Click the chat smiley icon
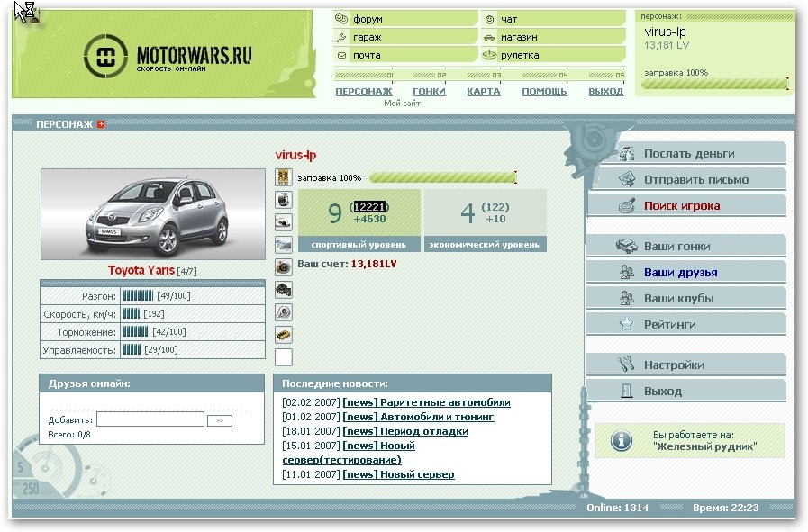Image resolution: width=808 pixels, height=532 pixels. 489,19
